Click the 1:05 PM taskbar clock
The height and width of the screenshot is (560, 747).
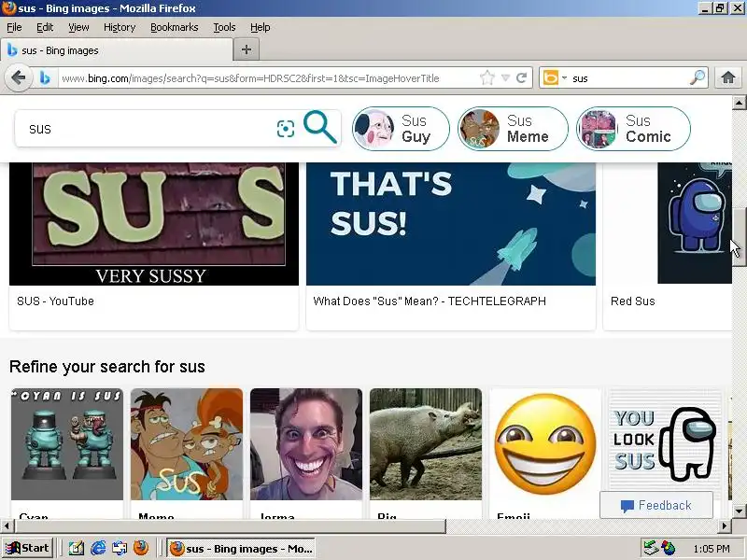click(712, 549)
